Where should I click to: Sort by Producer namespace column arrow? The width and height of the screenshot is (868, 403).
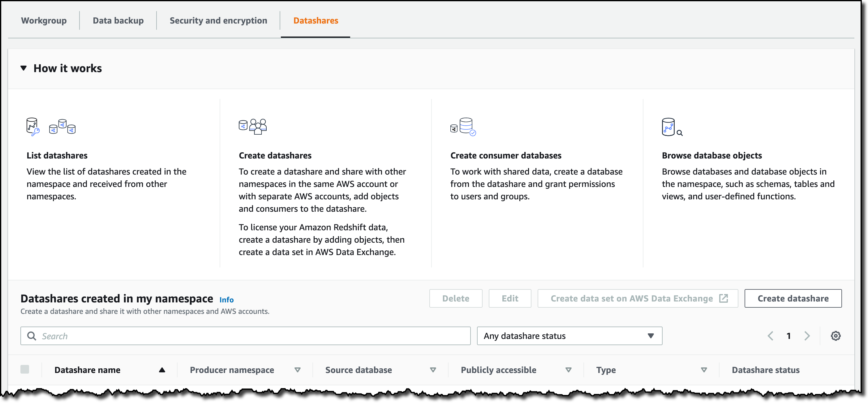point(298,370)
